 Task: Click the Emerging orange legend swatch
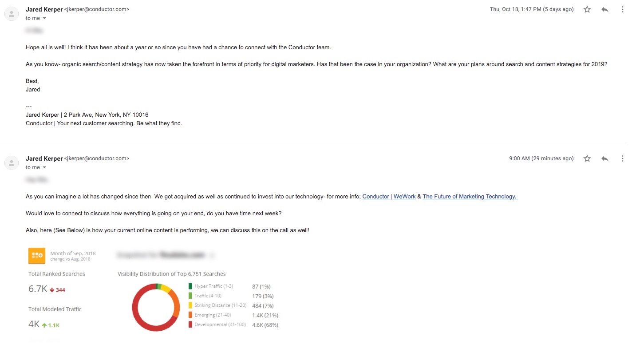(190, 315)
